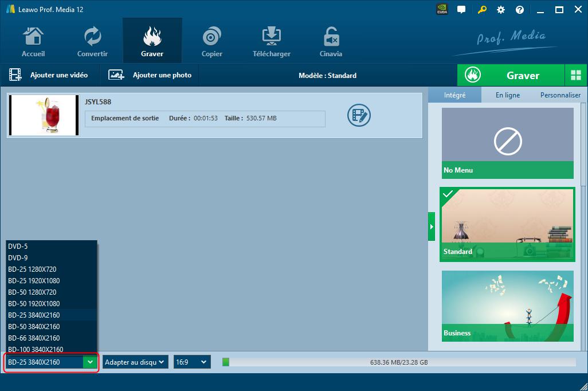Image resolution: width=588 pixels, height=391 pixels.
Task: Switch to the Convertir module
Action: point(92,41)
